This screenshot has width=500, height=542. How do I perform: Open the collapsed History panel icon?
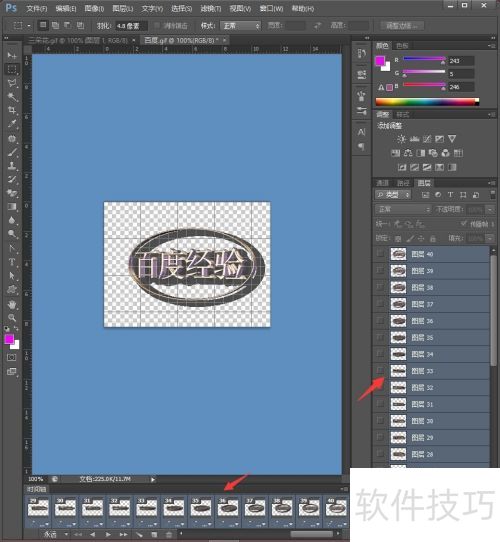[361, 54]
